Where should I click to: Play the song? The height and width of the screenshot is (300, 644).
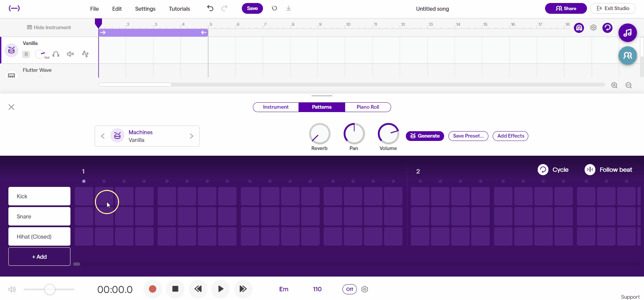[220, 289]
